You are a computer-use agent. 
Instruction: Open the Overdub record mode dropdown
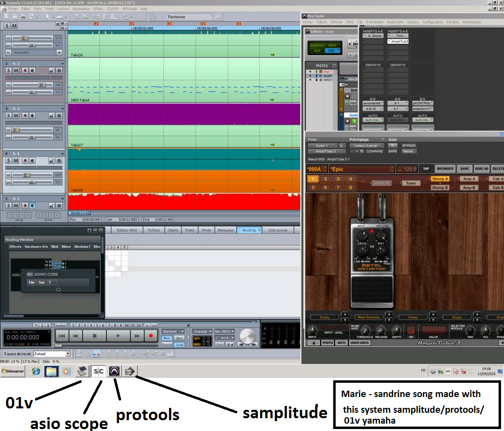pyautogui.click(x=202, y=331)
